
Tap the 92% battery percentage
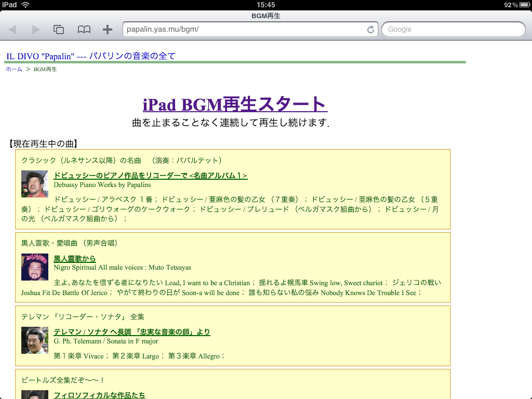coord(511,5)
